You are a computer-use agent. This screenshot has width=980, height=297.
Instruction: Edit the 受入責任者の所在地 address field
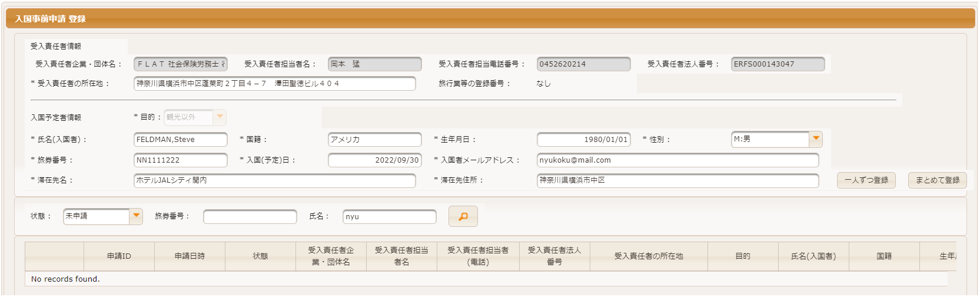pyautogui.click(x=274, y=84)
